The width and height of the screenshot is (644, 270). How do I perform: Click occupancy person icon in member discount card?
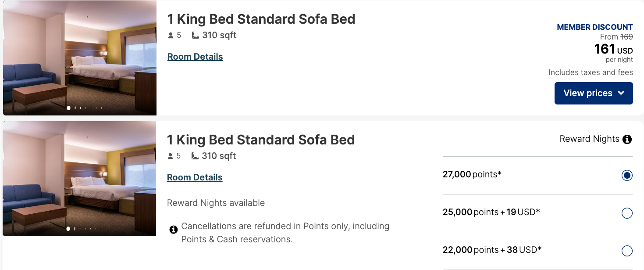click(x=171, y=36)
